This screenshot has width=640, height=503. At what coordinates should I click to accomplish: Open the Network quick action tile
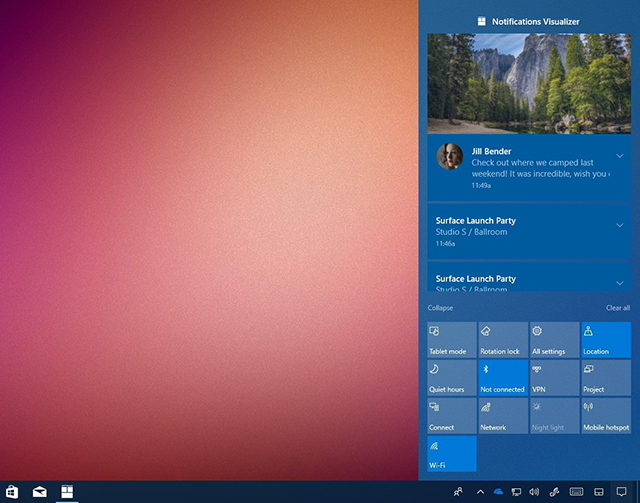(x=503, y=416)
